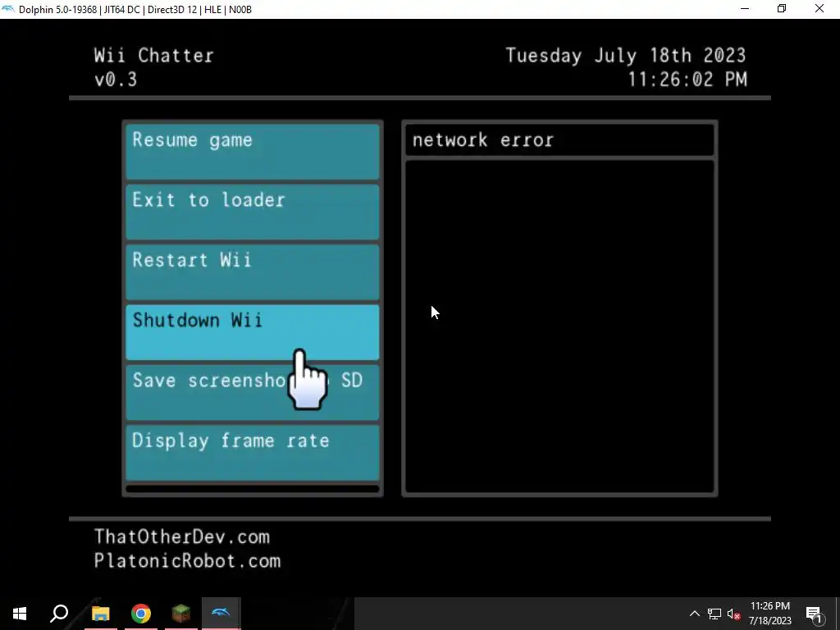Choose Exit to loader option

point(253,212)
